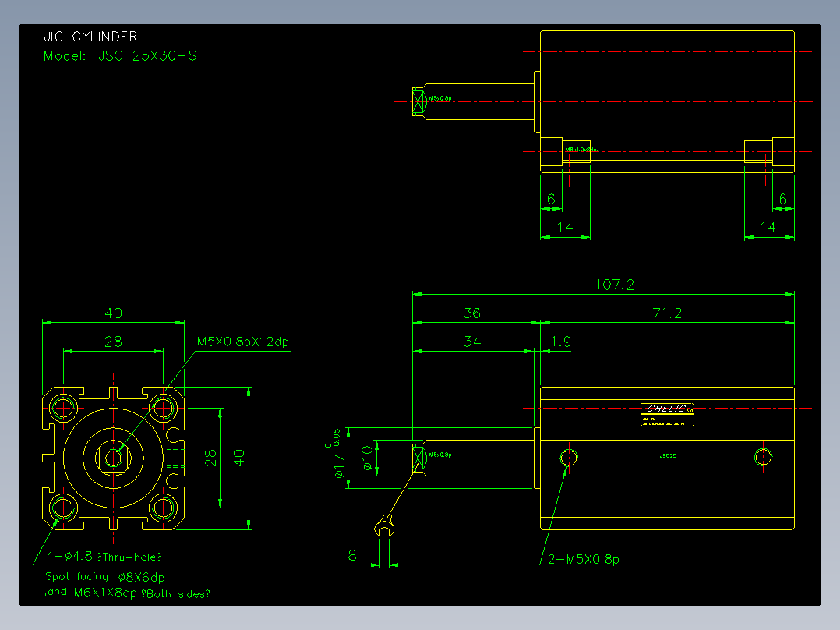Click the "2-M5X0.8p" port callout
This screenshot has width=840, height=630.
coord(584,559)
